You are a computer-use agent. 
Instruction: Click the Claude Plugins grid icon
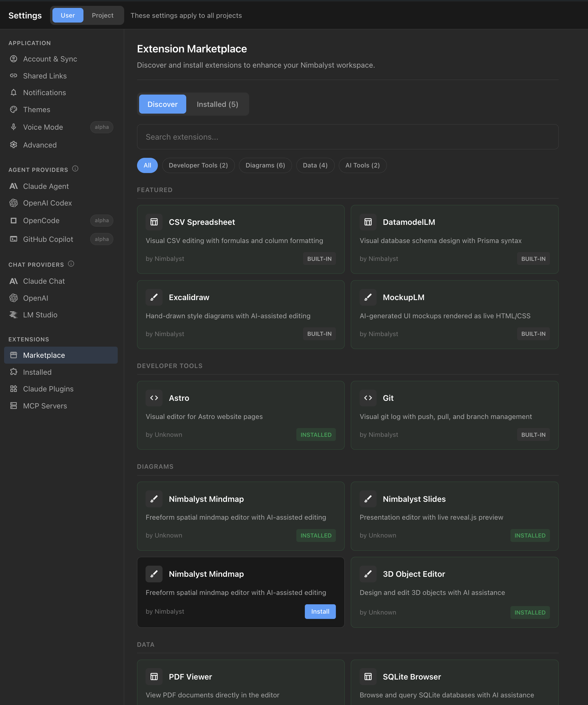[x=13, y=389]
